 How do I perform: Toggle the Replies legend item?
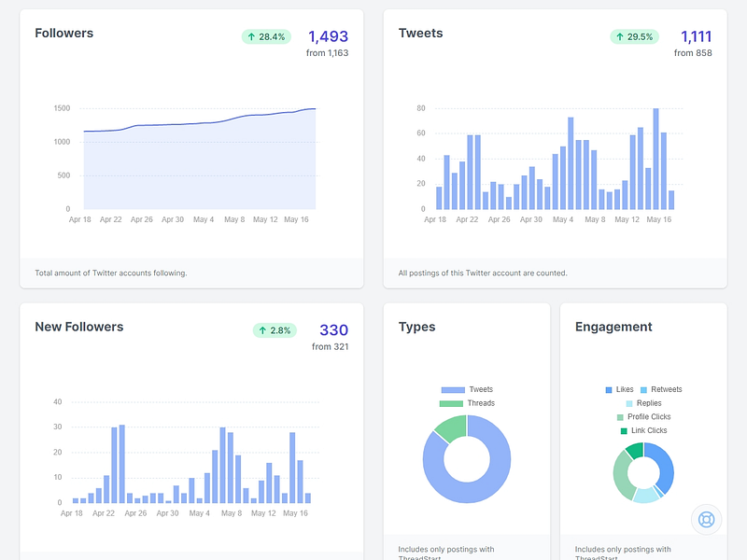(x=643, y=403)
